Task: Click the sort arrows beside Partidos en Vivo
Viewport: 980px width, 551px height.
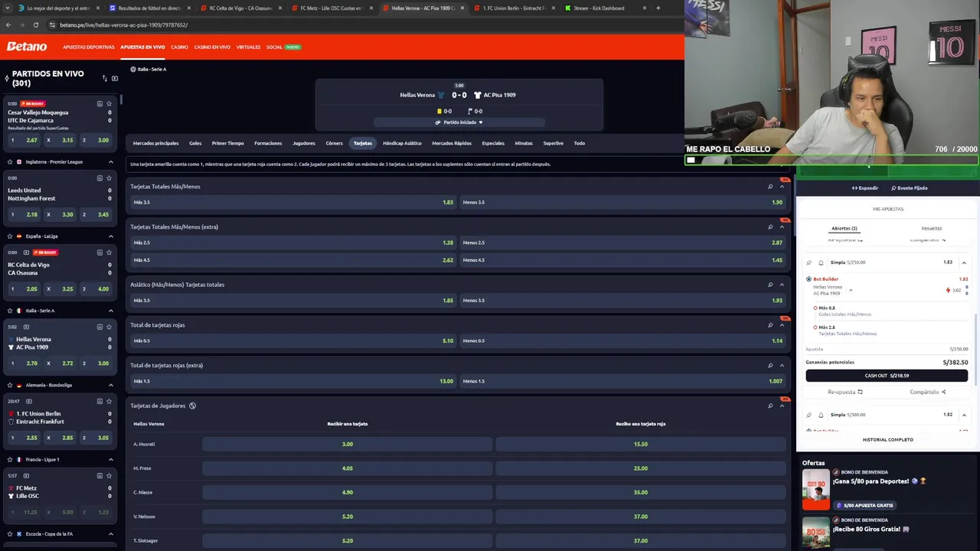Action: [105, 78]
